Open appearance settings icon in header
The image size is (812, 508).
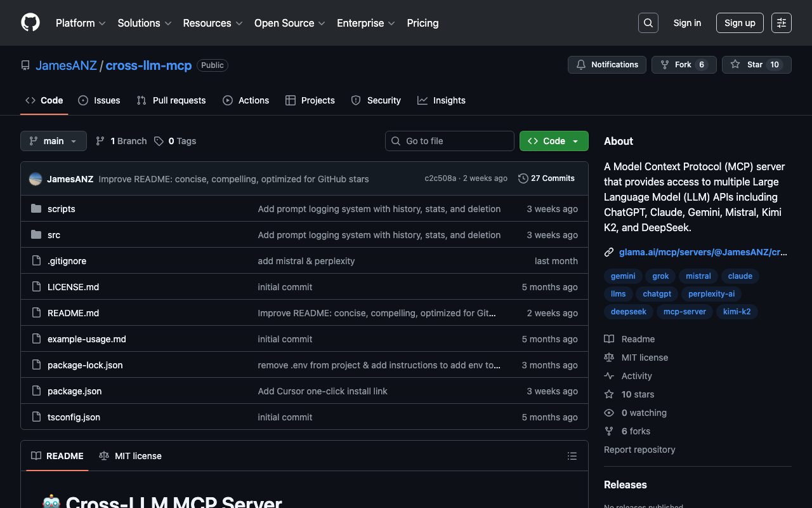781,23
